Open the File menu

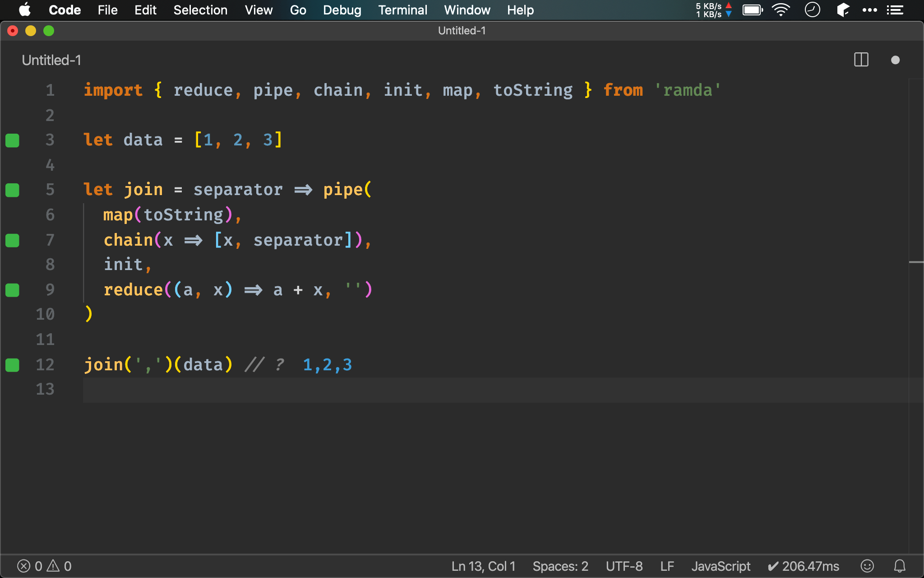tap(107, 10)
